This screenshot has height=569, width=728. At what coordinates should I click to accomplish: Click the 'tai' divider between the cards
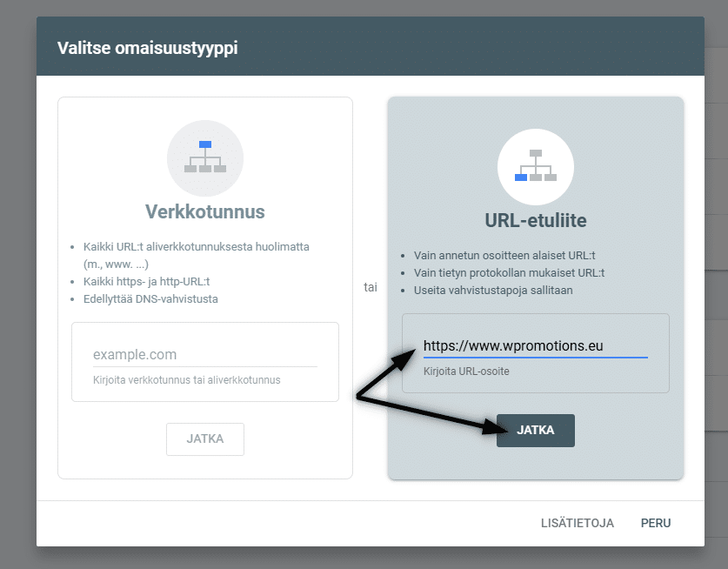pyautogui.click(x=370, y=287)
